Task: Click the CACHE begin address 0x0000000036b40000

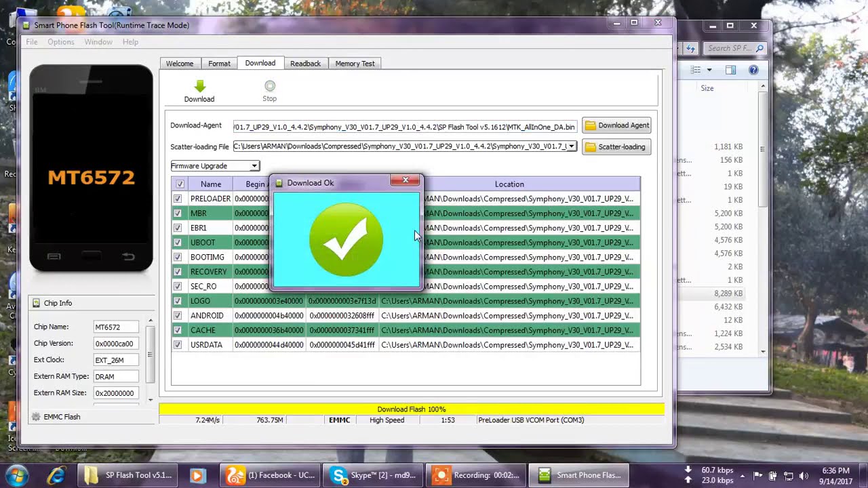Action: [x=269, y=330]
